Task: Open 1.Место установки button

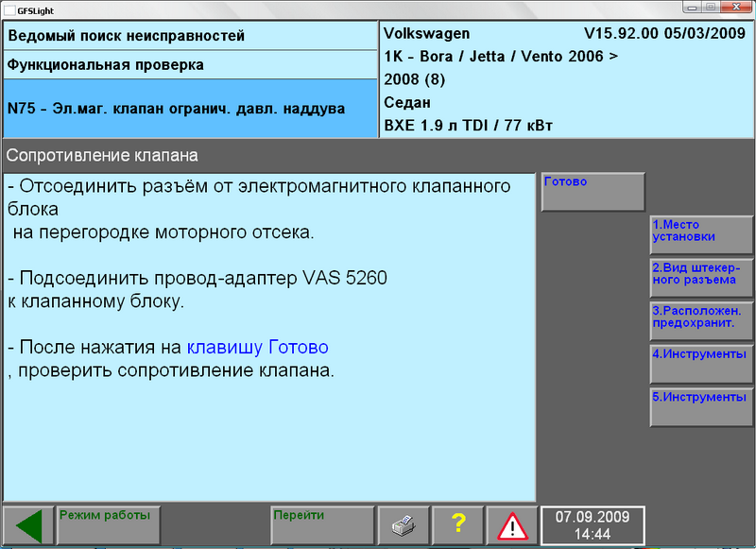Action: [x=701, y=234]
